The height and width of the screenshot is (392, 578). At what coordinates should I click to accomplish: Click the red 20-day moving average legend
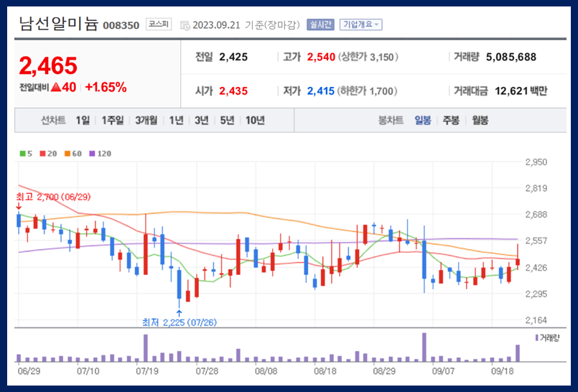(x=49, y=154)
